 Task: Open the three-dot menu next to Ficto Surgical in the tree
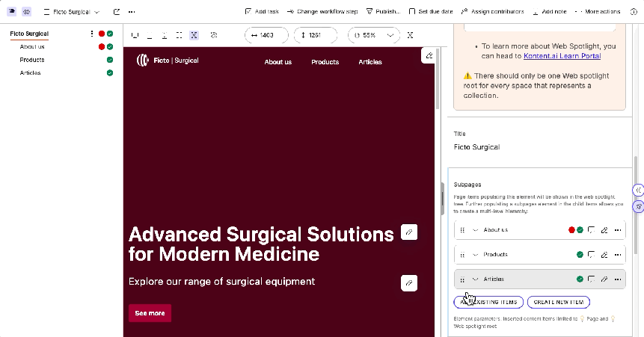pyautogui.click(x=92, y=34)
